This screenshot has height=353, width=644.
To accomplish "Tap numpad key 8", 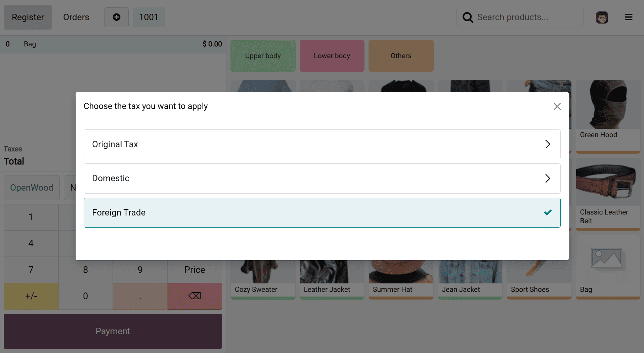I will point(86,270).
